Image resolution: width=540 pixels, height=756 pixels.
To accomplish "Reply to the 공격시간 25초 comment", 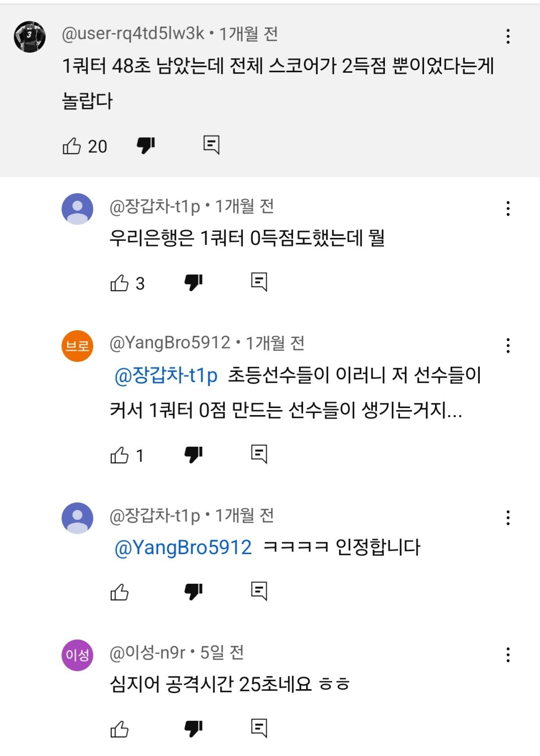I will [x=259, y=728].
